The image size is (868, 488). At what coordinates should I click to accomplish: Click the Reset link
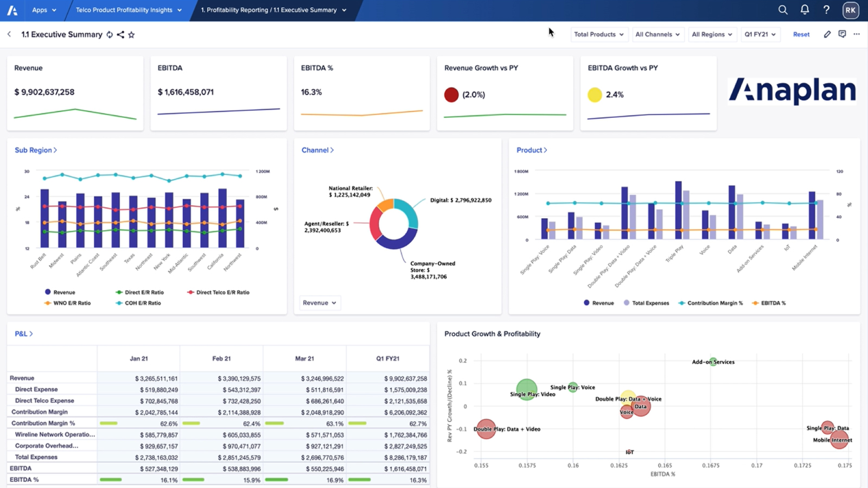801,34
